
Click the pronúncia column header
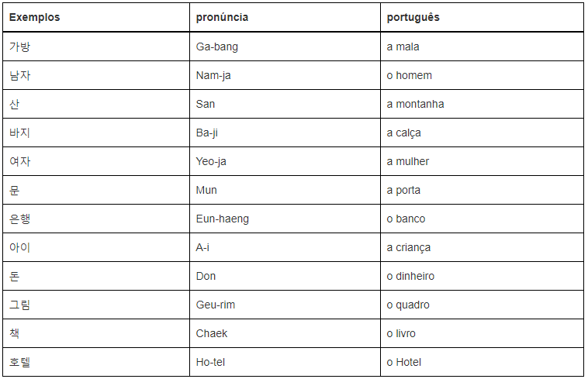click(222, 17)
